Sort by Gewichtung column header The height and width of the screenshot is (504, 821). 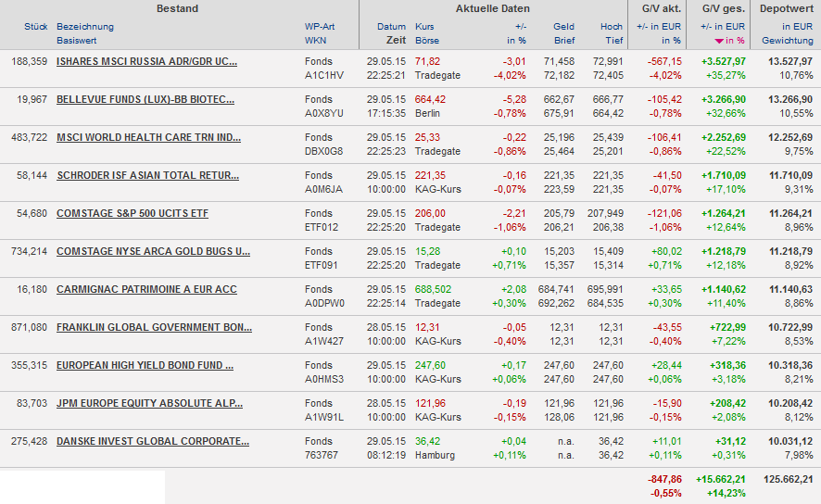coord(787,41)
